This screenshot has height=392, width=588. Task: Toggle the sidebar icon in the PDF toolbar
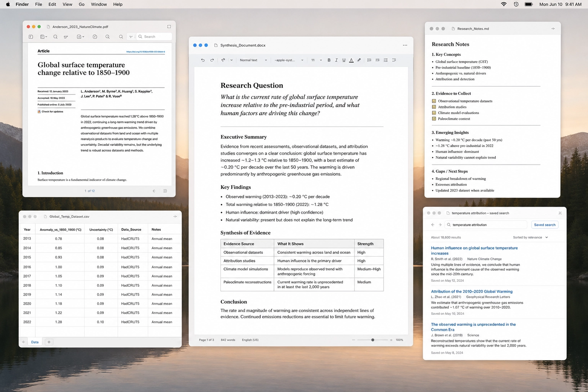31,37
